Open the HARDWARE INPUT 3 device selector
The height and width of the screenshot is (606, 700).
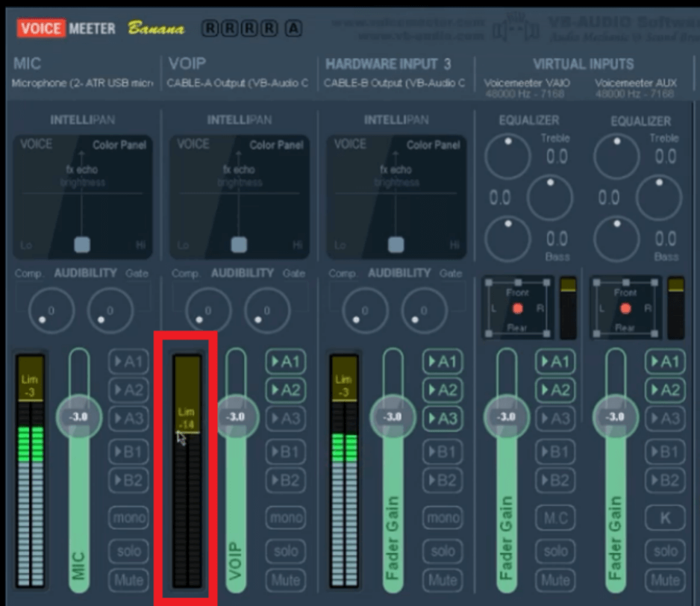pos(395,83)
